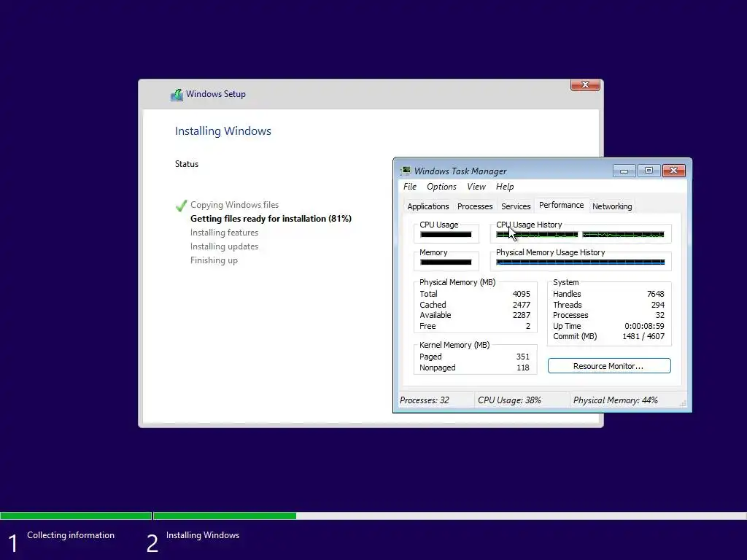Click the Handles value 7648
Image resolution: width=747 pixels, height=560 pixels.
(x=656, y=294)
